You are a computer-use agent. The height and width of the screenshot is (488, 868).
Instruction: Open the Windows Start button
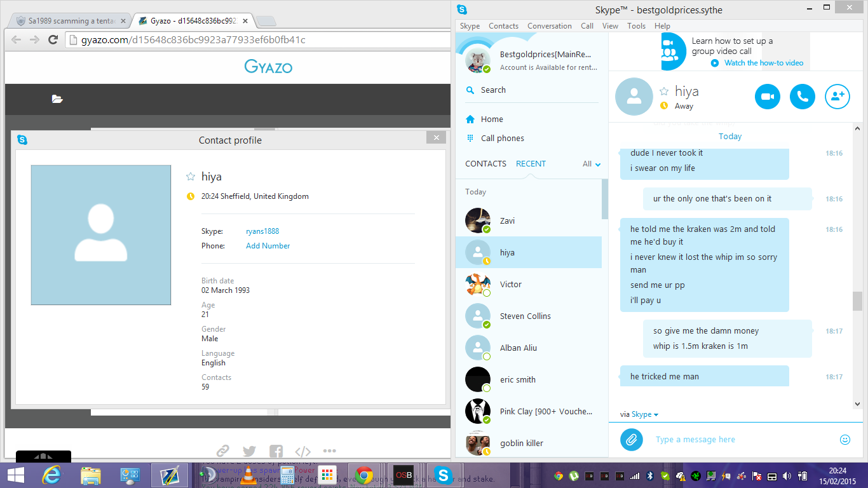point(15,475)
